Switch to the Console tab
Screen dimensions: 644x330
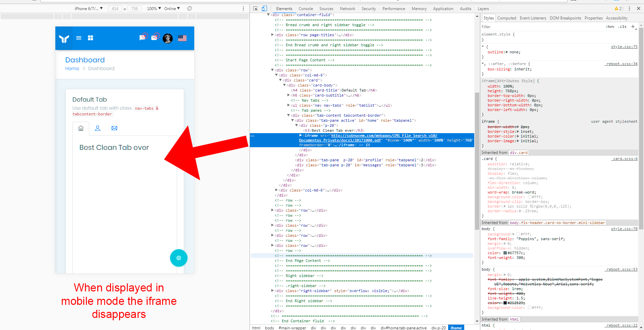306,9
